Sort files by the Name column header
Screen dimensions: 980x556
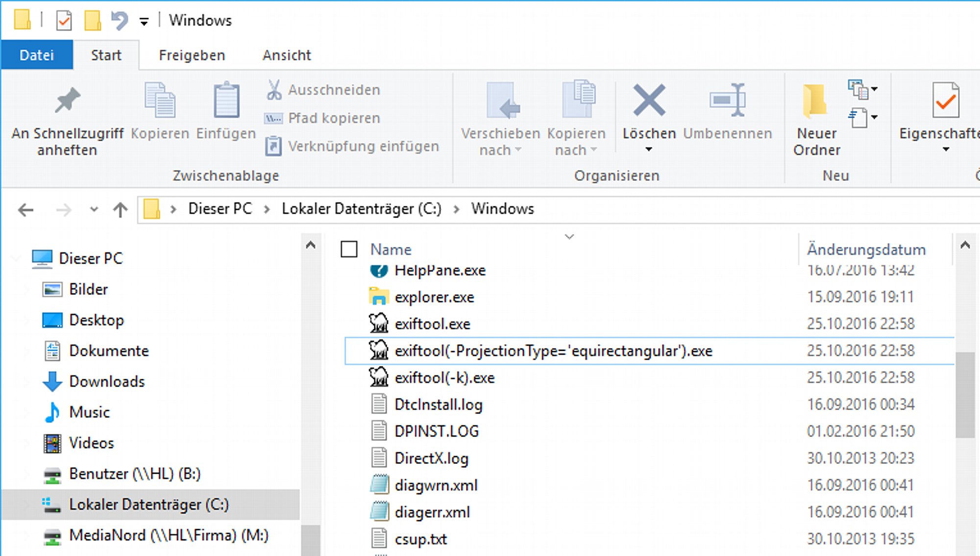[x=391, y=250]
